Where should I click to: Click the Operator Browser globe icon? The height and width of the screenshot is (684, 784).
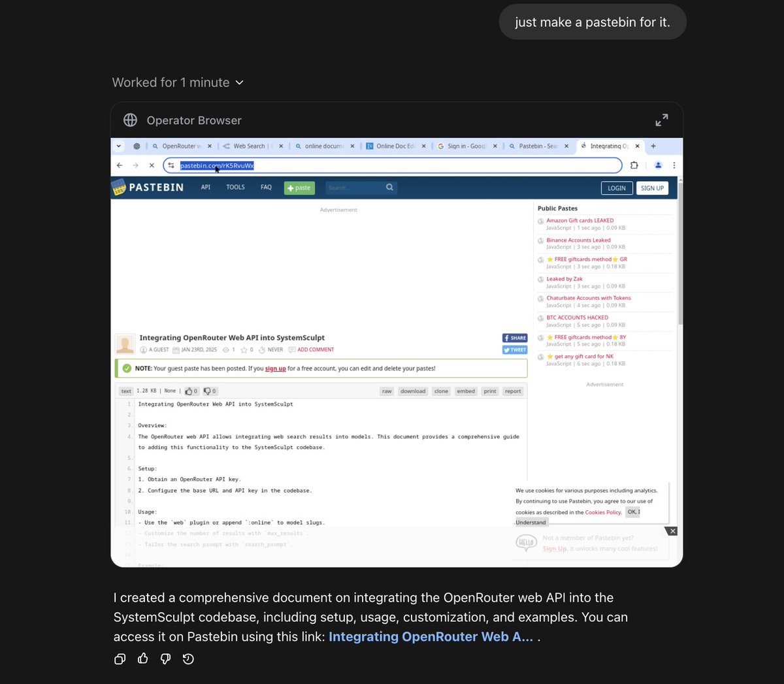(131, 120)
